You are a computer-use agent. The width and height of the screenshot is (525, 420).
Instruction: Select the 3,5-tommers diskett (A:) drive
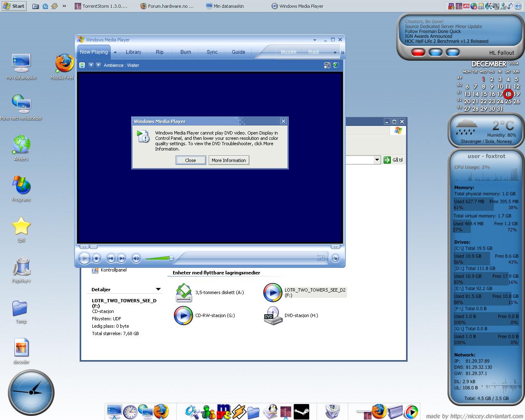(x=210, y=292)
